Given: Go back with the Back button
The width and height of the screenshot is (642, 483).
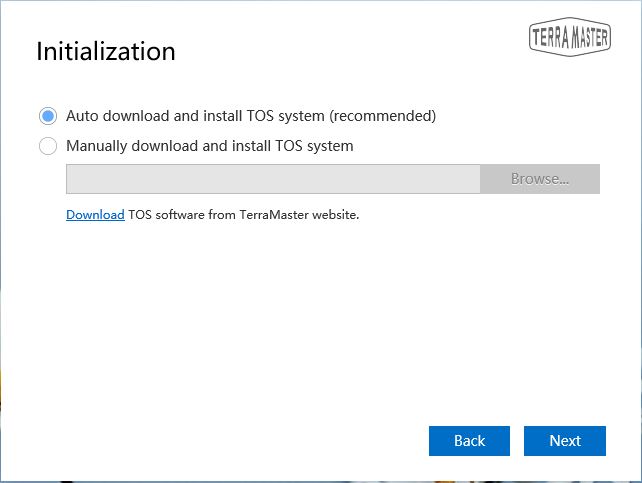Looking at the screenshot, I should pyautogui.click(x=469, y=441).
